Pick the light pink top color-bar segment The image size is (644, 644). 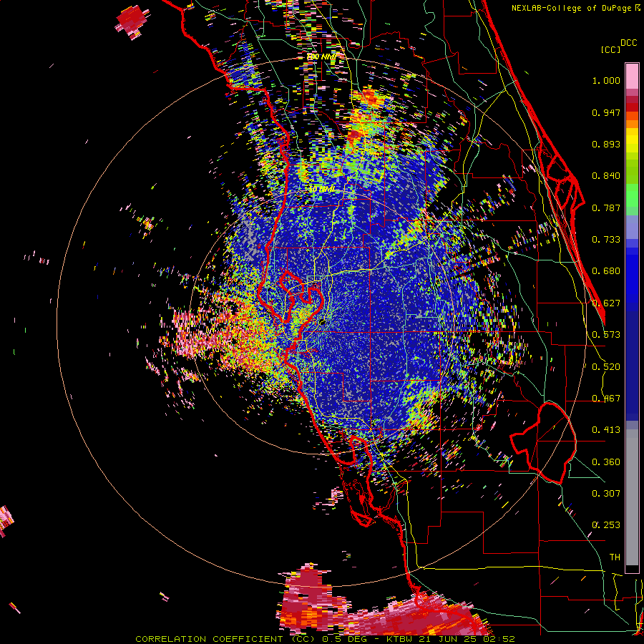(x=632, y=76)
